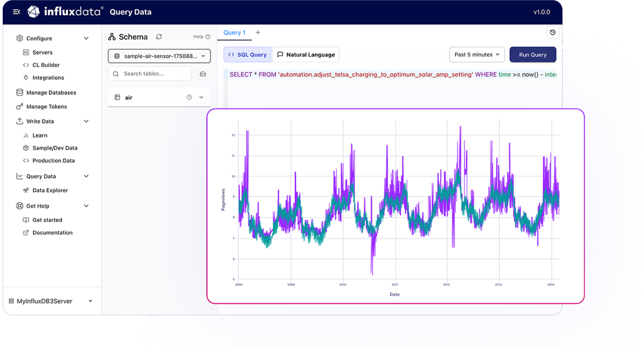Refresh the Schema panel
Screen dimensions: 644x347
pos(159,37)
